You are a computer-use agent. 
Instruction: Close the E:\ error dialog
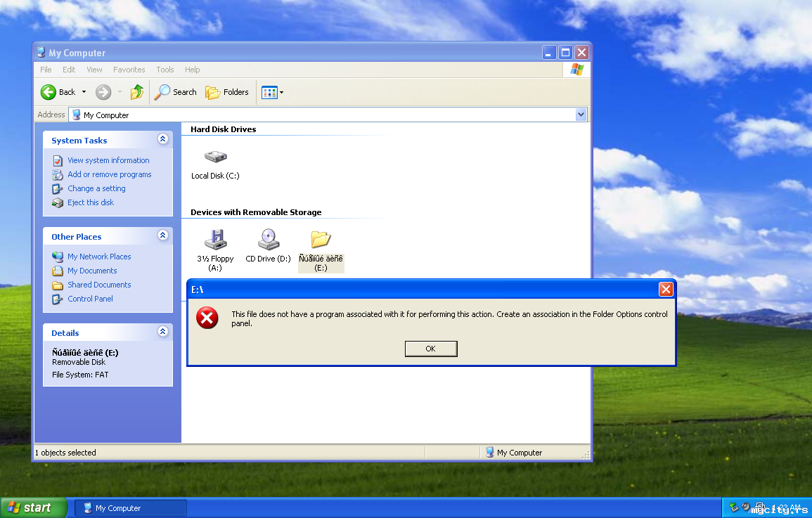pos(666,290)
